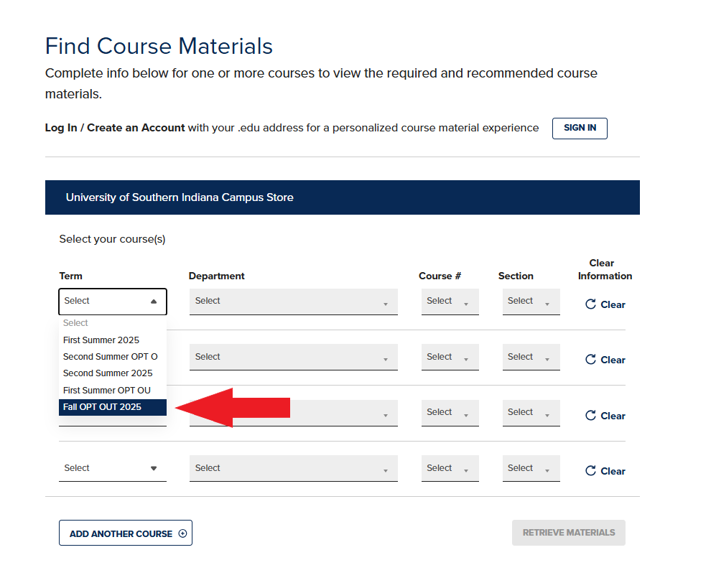This screenshot has height=583, width=711.
Task: Select Second Summer OPT O option
Action: (x=110, y=357)
